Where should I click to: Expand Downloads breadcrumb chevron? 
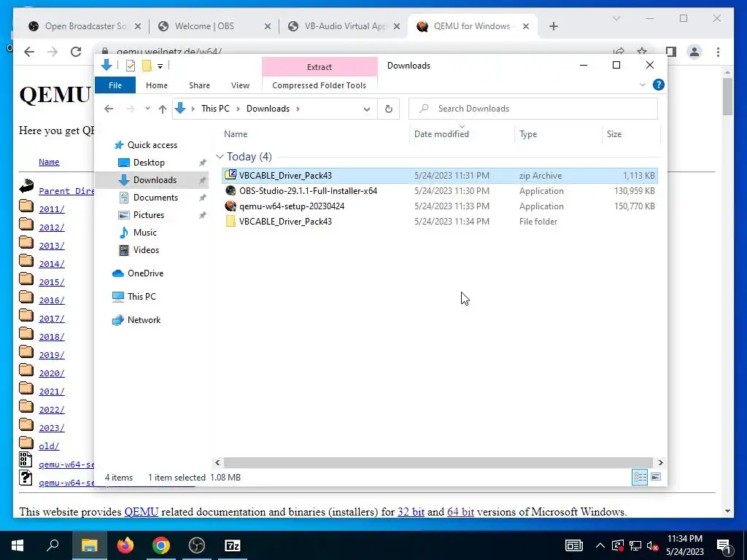(x=298, y=109)
